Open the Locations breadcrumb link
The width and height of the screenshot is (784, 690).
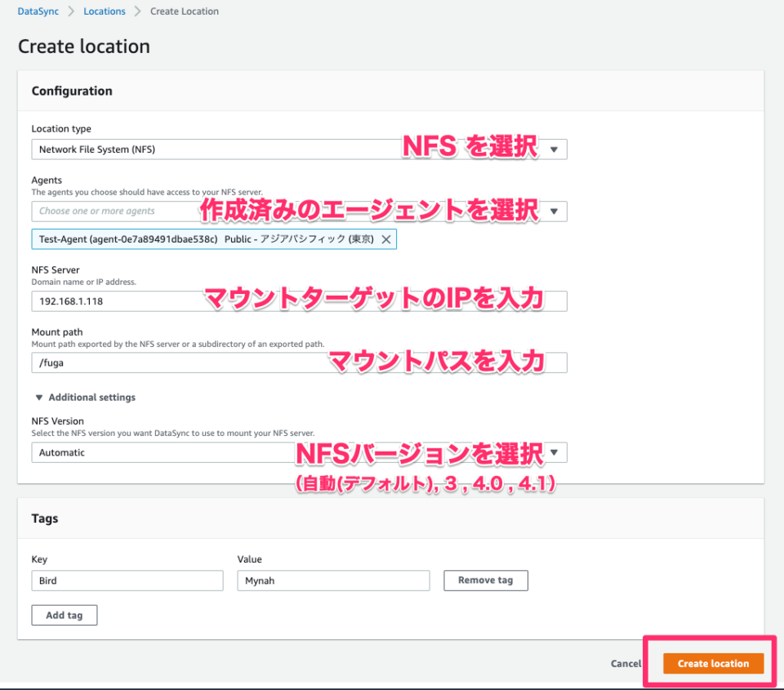(104, 11)
